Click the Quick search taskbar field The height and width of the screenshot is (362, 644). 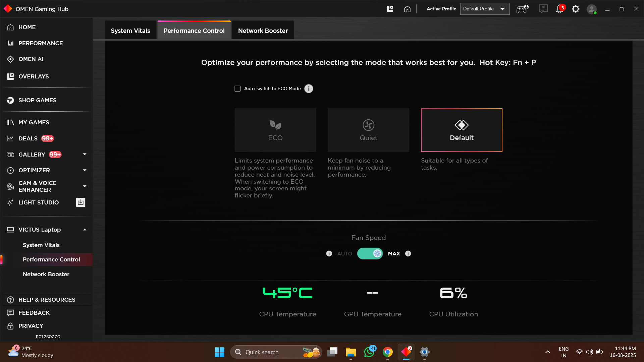click(x=276, y=352)
